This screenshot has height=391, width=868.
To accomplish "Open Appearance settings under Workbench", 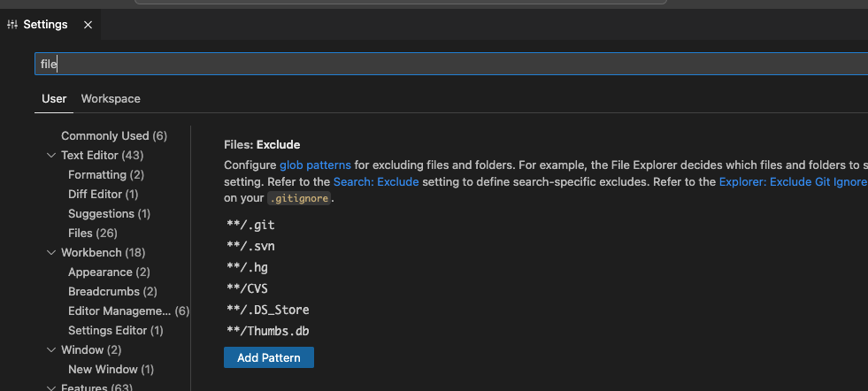I will pos(108,272).
